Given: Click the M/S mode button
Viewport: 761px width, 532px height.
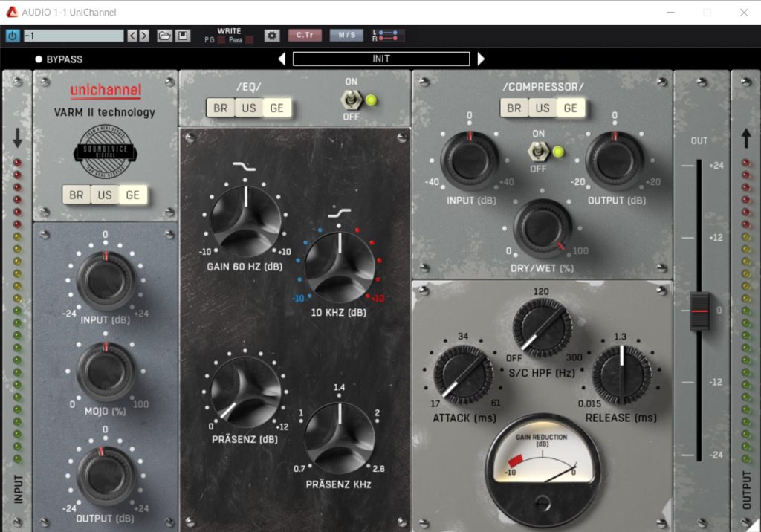Looking at the screenshot, I should point(346,35).
